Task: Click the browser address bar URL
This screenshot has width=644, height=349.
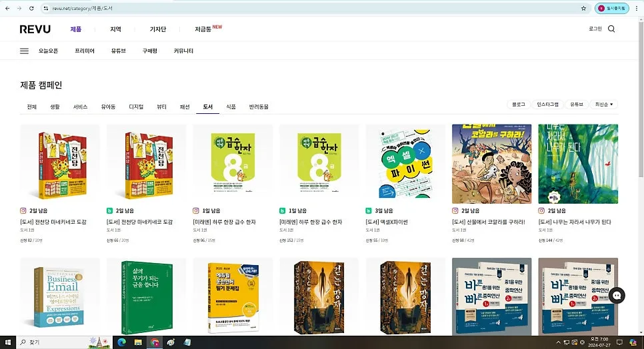Action: (x=83, y=8)
